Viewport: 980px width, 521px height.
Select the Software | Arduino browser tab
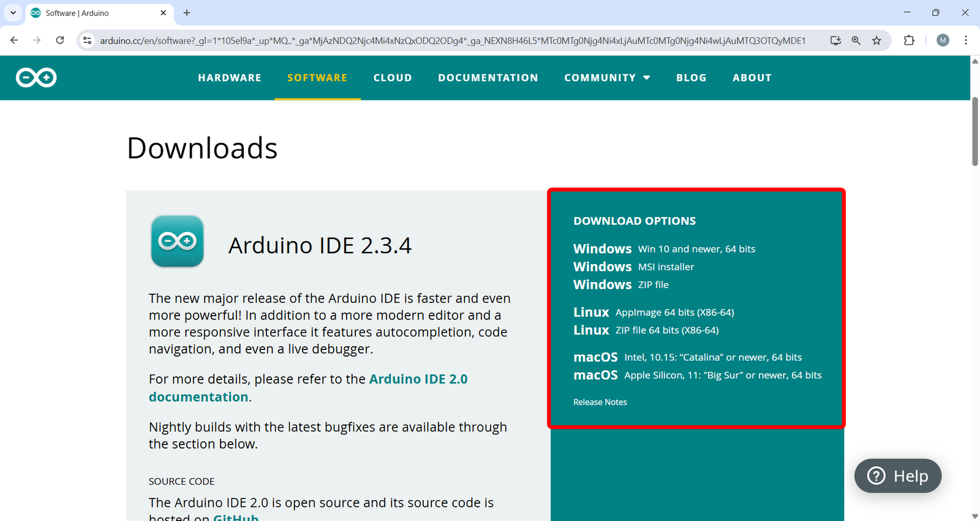click(99, 13)
